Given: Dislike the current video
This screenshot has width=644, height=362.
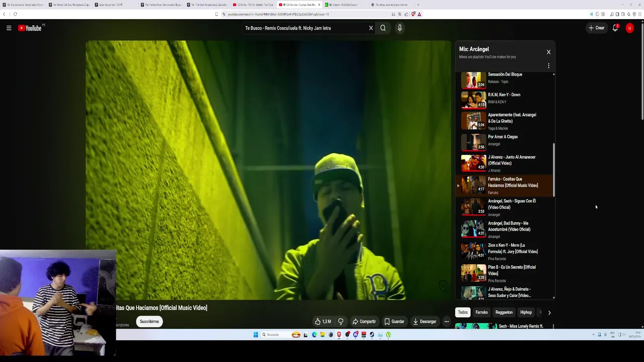Looking at the screenshot, I should (x=341, y=321).
